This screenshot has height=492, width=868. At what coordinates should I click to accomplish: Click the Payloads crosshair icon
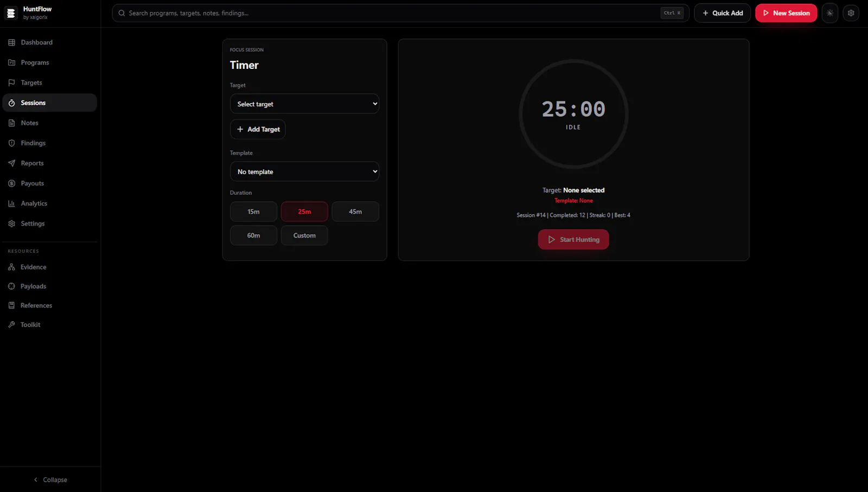click(x=11, y=286)
